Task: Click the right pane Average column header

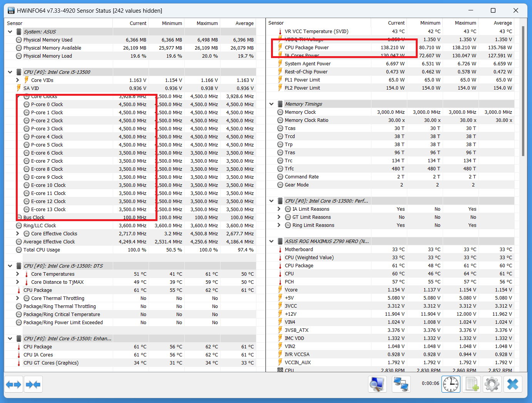Action: 502,23
